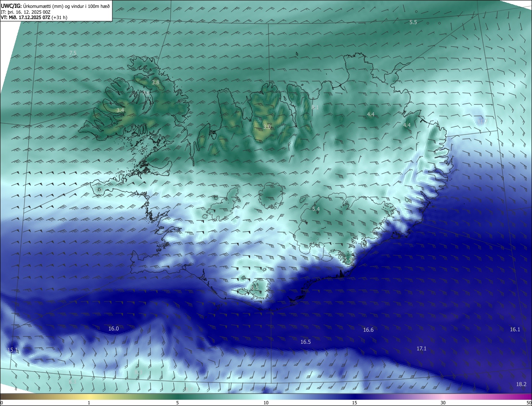Click the 'IT: þri. 16. 12. 2025 00Z' line
The image size is (532, 406).
26,12
